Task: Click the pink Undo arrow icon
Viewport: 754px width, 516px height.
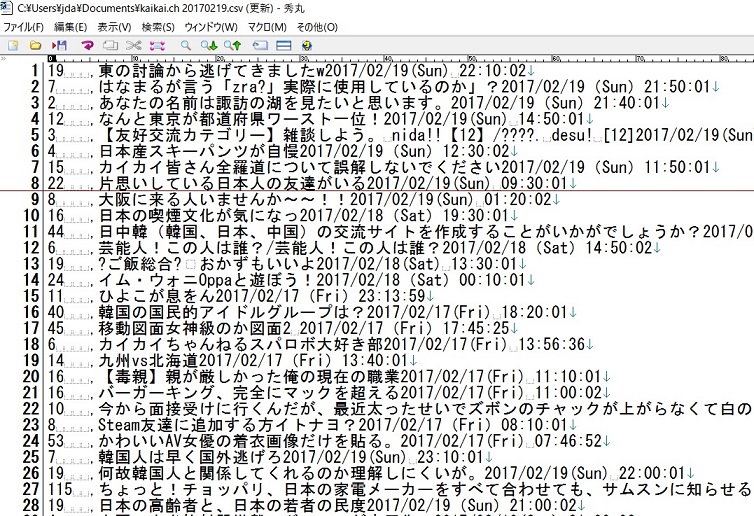Action: (x=87, y=46)
